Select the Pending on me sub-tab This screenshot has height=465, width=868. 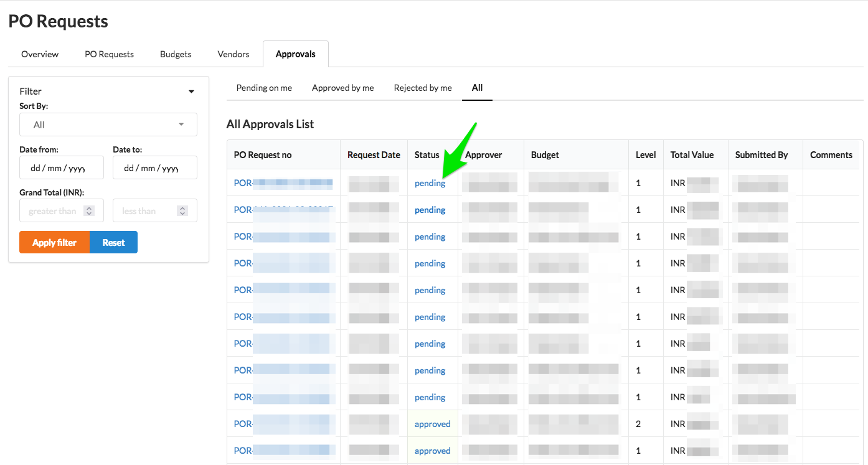coord(264,88)
